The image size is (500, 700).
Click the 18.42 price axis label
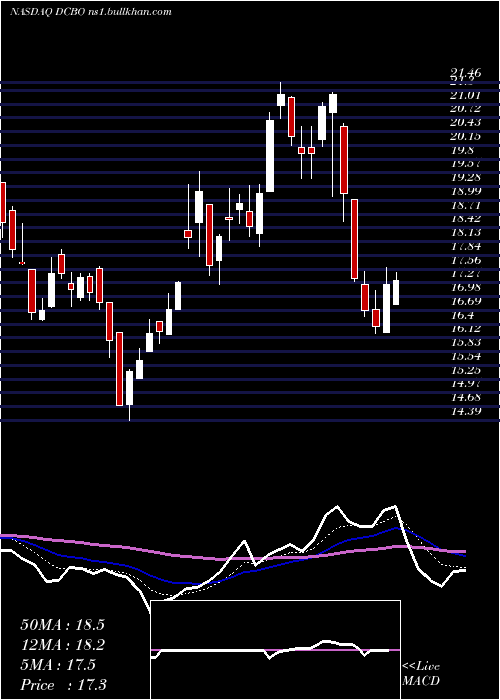[466, 218]
